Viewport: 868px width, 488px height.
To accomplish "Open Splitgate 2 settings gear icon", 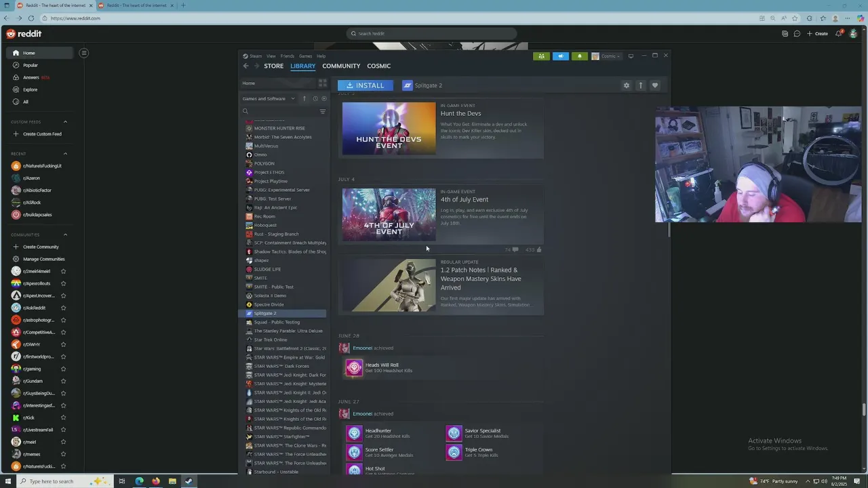I will point(626,85).
